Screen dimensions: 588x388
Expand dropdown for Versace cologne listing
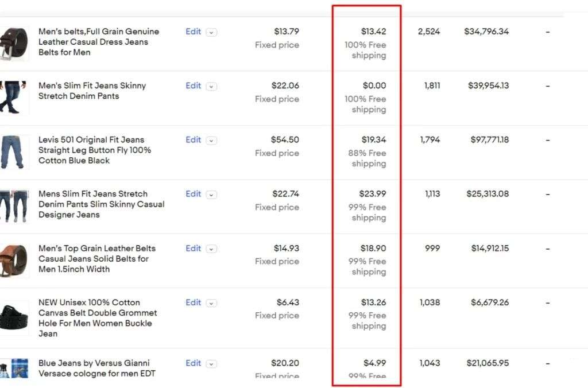pos(211,364)
